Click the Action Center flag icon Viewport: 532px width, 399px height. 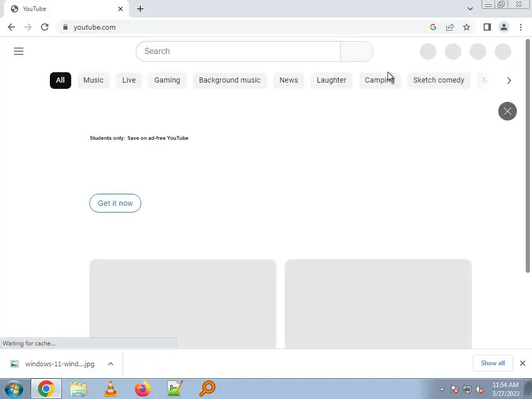455,389
